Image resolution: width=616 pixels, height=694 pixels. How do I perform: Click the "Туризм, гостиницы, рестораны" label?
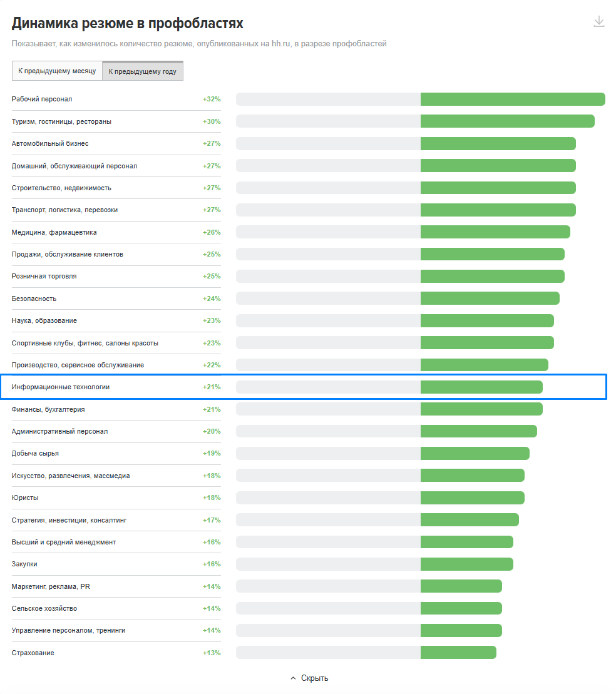[x=61, y=121]
